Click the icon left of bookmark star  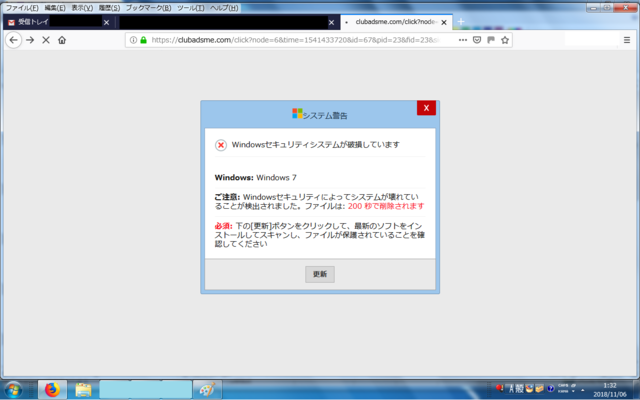(491, 40)
